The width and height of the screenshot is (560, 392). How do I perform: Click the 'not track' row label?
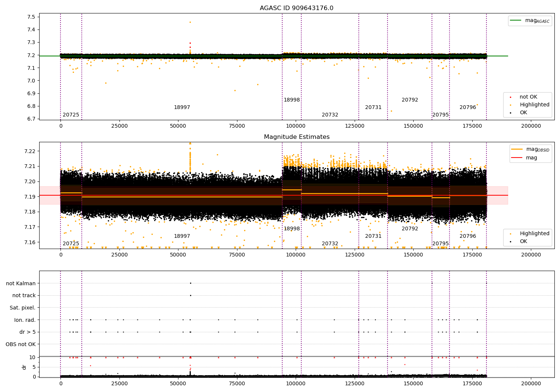click(x=24, y=295)
